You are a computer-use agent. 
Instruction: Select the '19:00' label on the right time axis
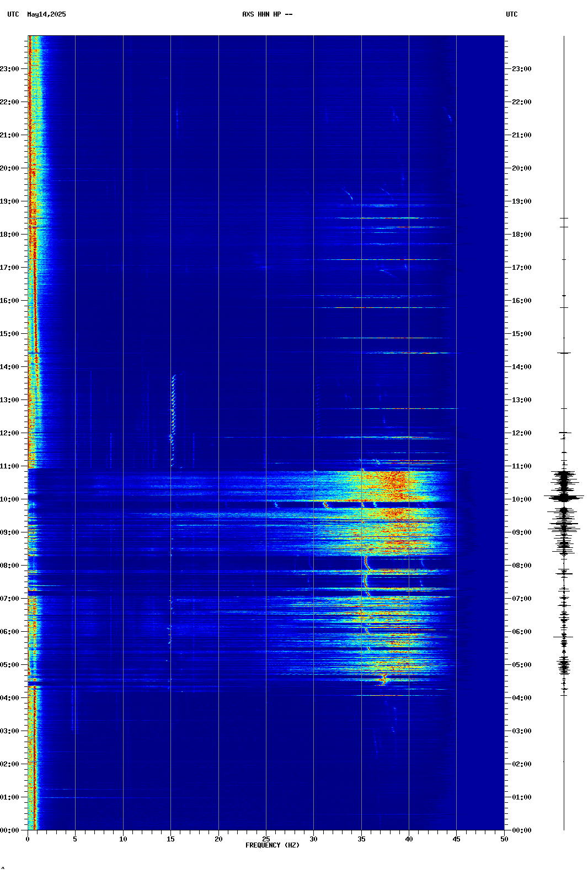522,201
